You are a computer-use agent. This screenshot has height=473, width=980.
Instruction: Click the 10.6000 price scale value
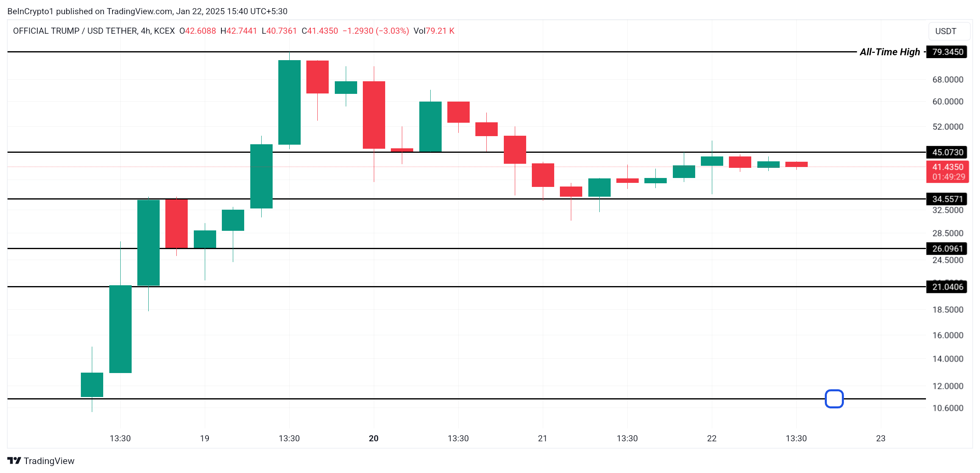tap(948, 408)
